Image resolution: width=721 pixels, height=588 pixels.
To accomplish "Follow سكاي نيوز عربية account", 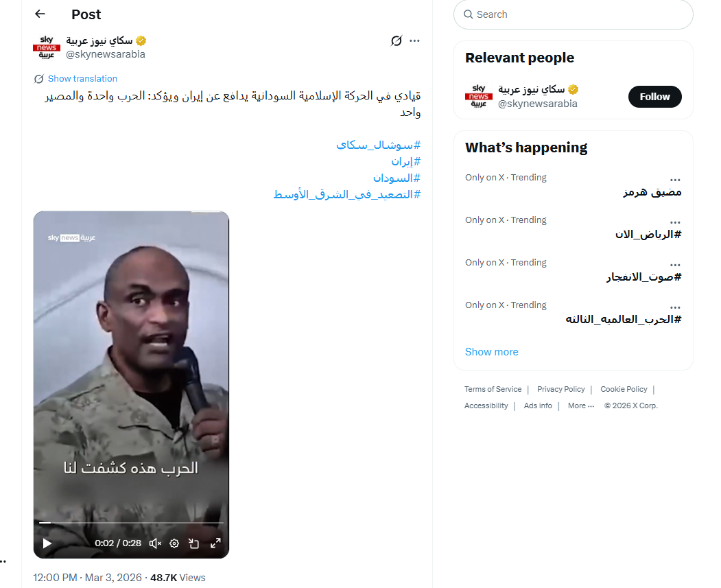I will [x=654, y=97].
